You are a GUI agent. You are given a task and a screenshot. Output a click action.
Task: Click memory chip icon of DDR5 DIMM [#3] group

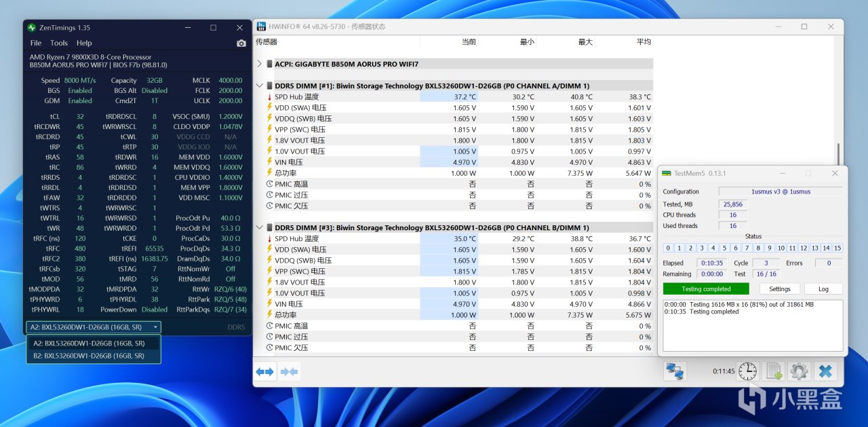coord(269,228)
